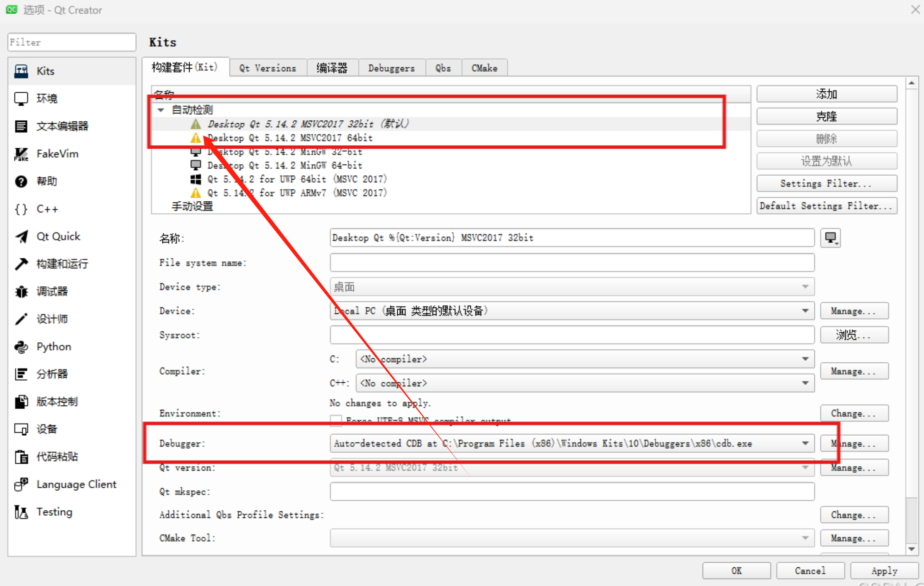This screenshot has width=924, height=586.
Task: Click the Settings Filter button
Action: 826,184
